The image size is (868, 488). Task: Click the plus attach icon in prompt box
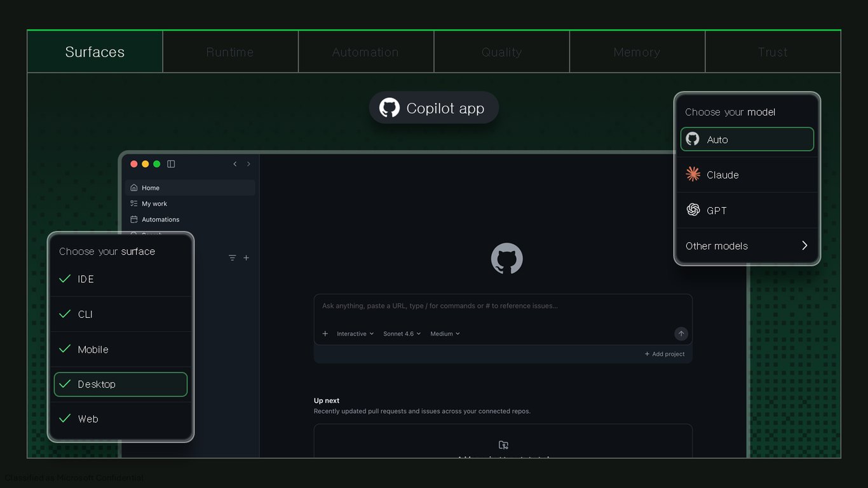click(325, 334)
